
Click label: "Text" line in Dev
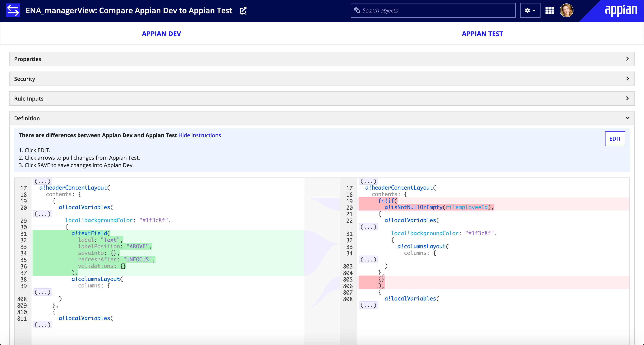point(100,240)
